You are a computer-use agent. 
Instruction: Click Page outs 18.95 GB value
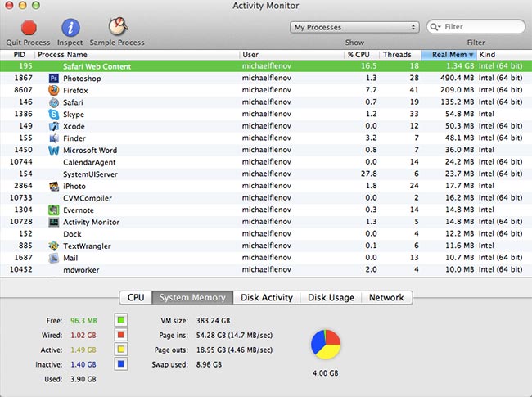pyautogui.click(x=234, y=350)
